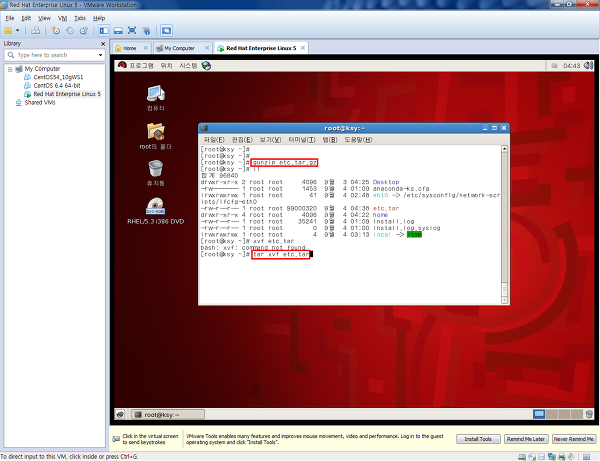Viewport: 600px width, 461px height.
Task: Click the printer status bar icon
Action: click(x=562, y=457)
